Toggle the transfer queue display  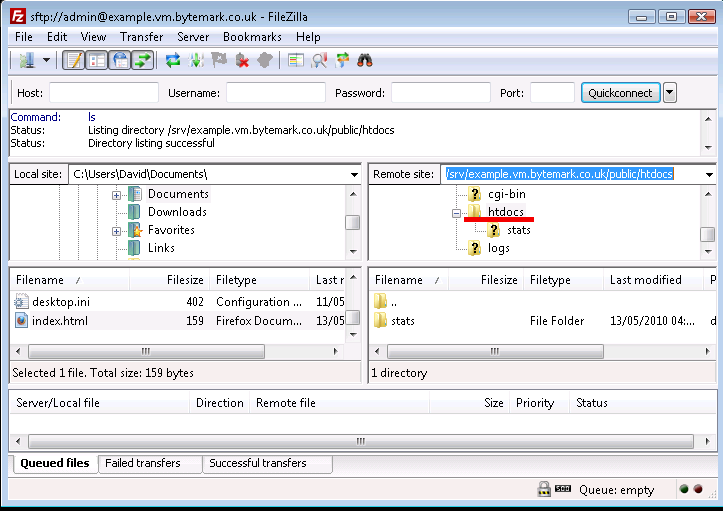[143, 60]
